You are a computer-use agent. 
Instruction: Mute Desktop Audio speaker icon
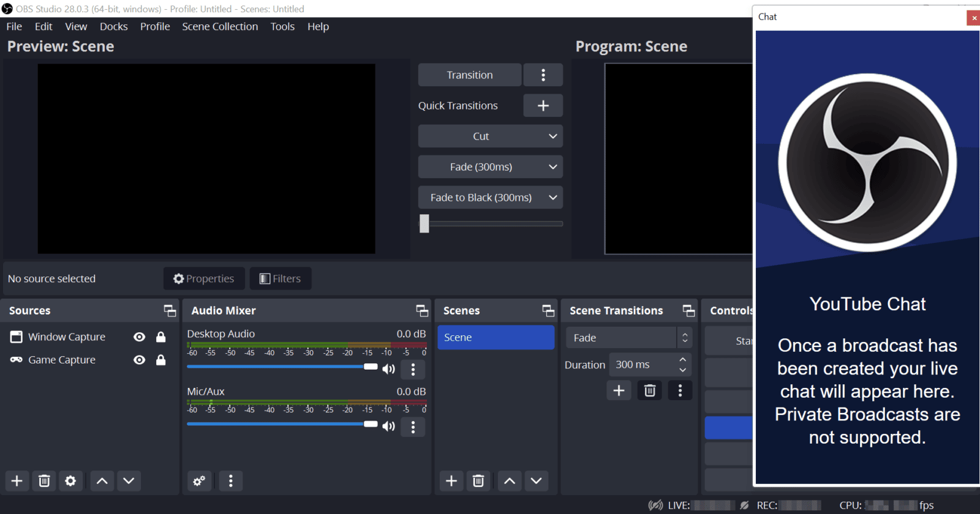(x=389, y=369)
